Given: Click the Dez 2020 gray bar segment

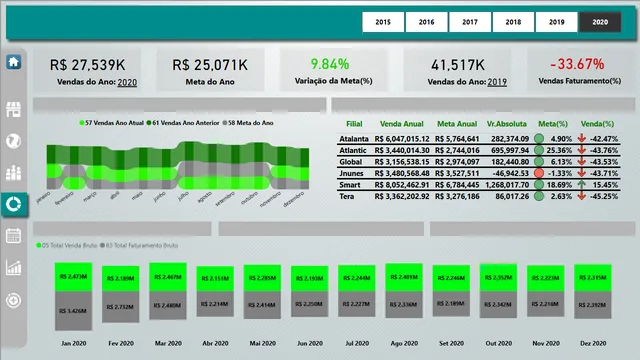Looking at the screenshot, I should pos(593,304).
